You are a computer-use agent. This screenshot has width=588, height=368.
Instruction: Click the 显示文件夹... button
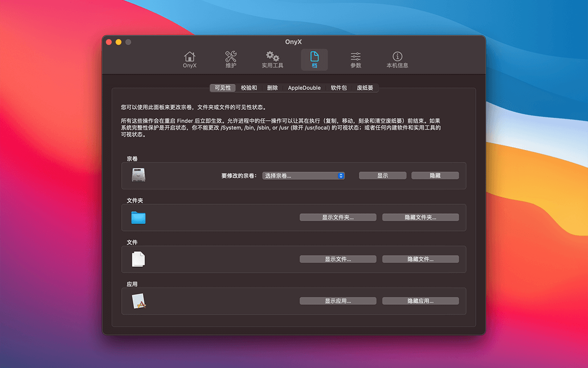click(x=338, y=217)
